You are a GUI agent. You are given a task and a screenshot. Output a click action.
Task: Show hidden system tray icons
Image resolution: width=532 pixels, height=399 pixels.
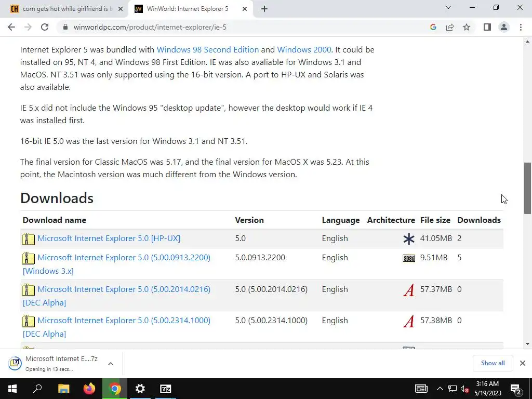440,389
